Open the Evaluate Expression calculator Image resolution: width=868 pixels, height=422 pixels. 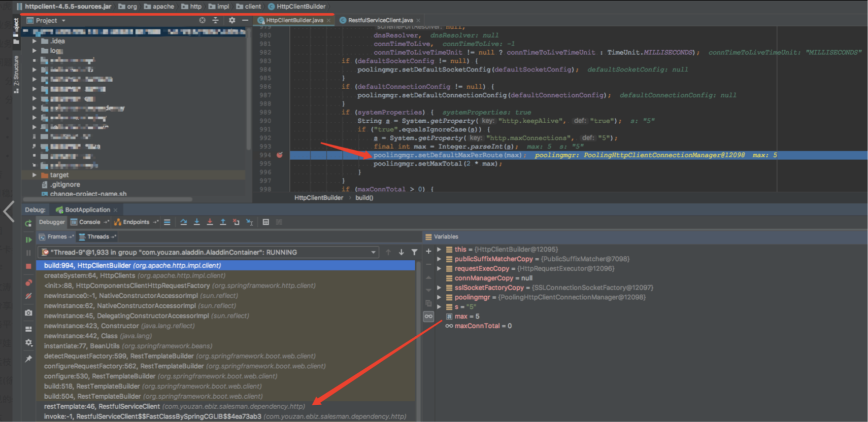click(x=265, y=222)
